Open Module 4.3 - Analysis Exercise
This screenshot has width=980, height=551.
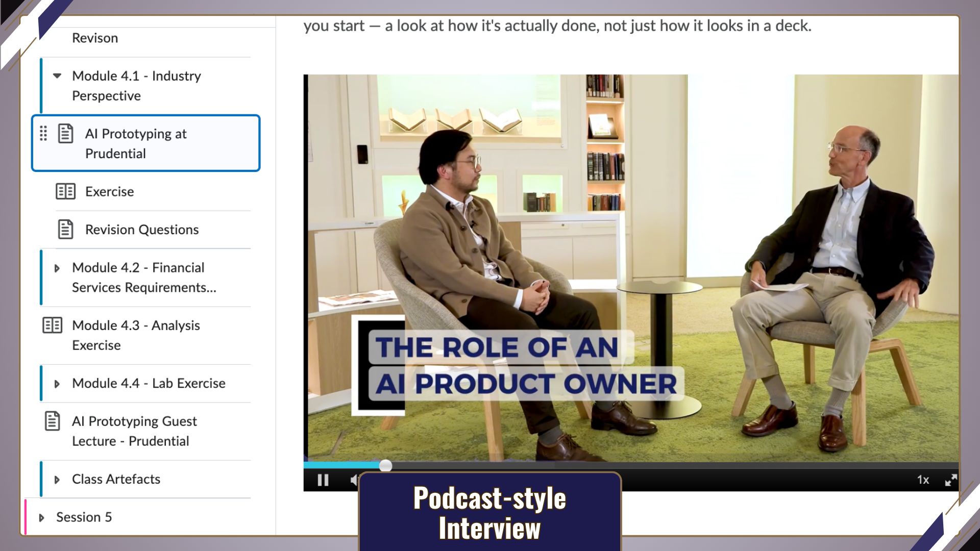tap(136, 335)
